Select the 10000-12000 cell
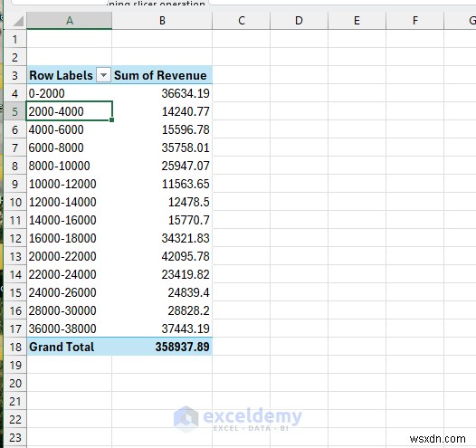476x448 pixels. (x=70, y=184)
